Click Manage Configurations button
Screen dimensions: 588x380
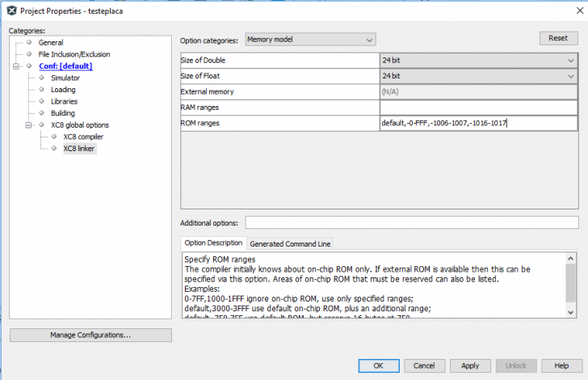pos(90,335)
